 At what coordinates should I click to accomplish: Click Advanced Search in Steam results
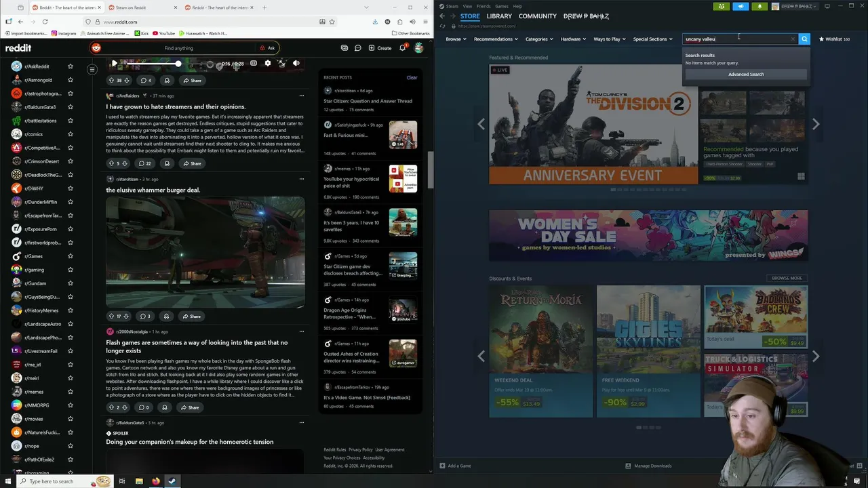coord(746,74)
